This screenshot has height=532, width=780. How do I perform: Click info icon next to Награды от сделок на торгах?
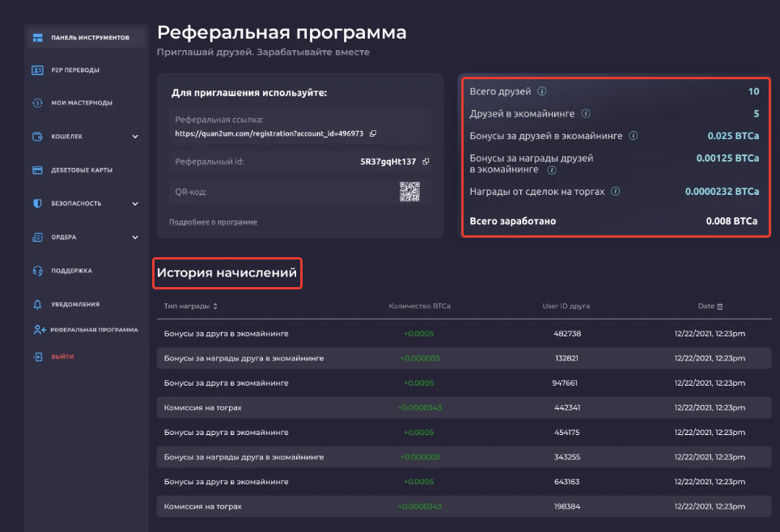pos(616,192)
